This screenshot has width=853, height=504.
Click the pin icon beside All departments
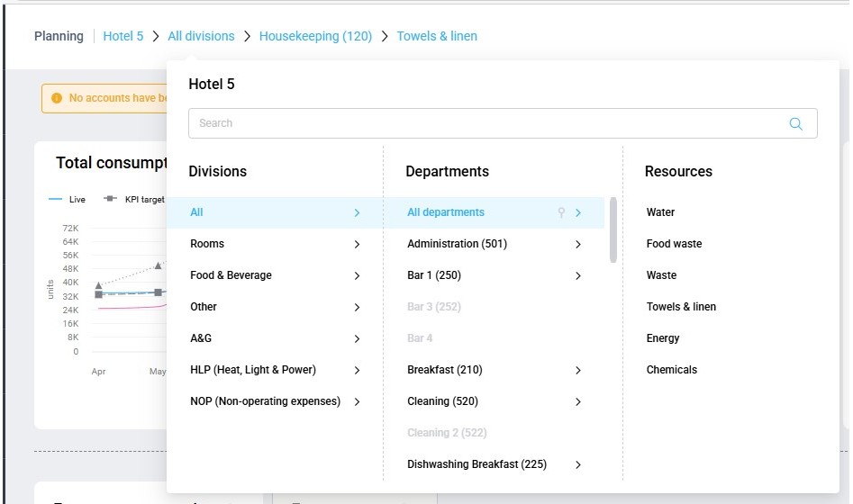(561, 213)
